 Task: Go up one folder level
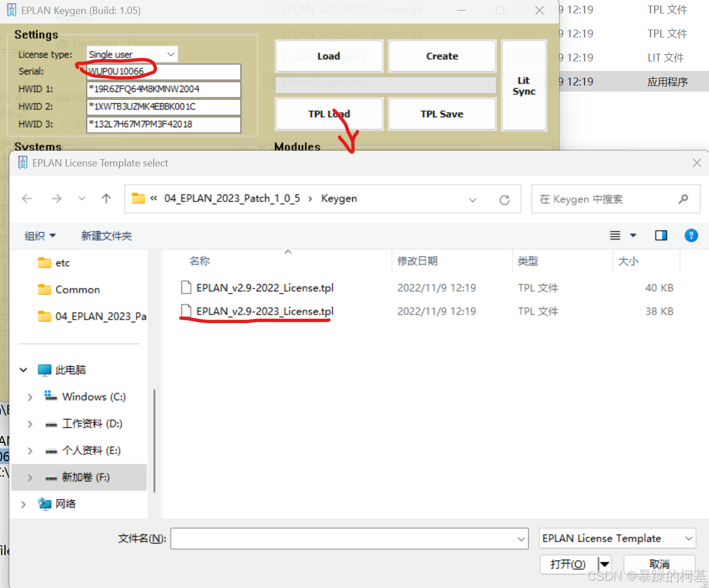coord(106,199)
